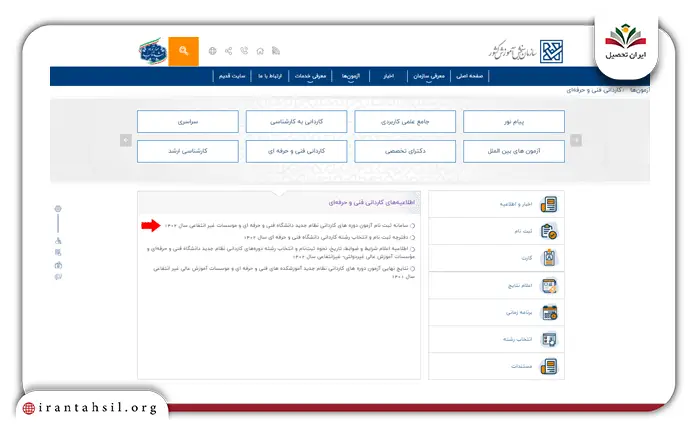
Task: Click the hexagon settings icon at left edge
Action: click(x=58, y=209)
